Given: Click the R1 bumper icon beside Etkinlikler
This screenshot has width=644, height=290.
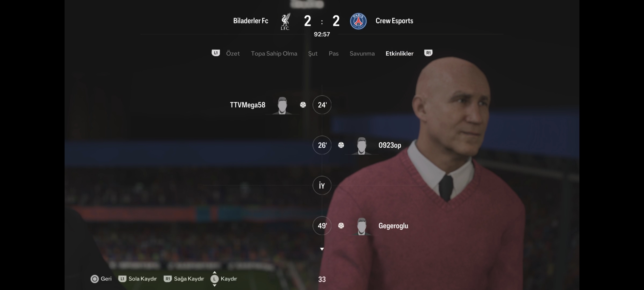Looking at the screenshot, I should pyautogui.click(x=428, y=53).
